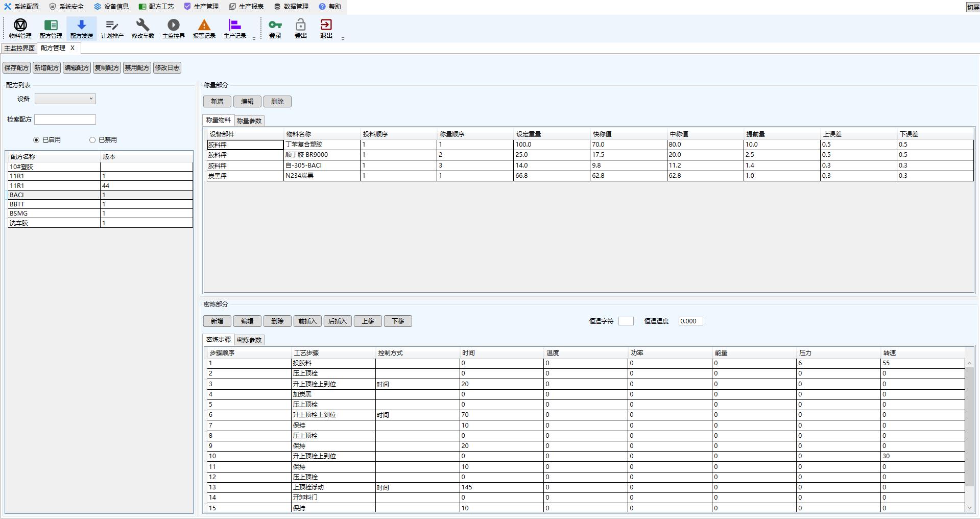
Task: Select recipe 11R1 version 44
Action: (100, 186)
